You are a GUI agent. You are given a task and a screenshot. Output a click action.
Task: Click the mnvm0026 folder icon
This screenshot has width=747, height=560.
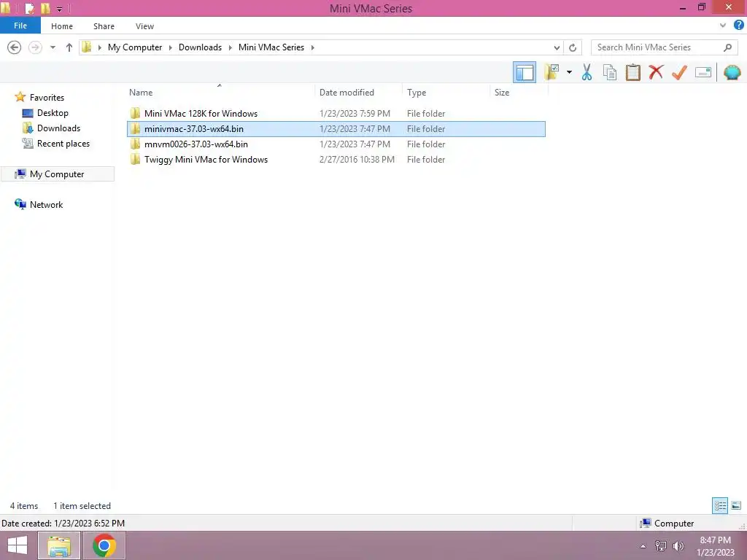click(x=135, y=144)
